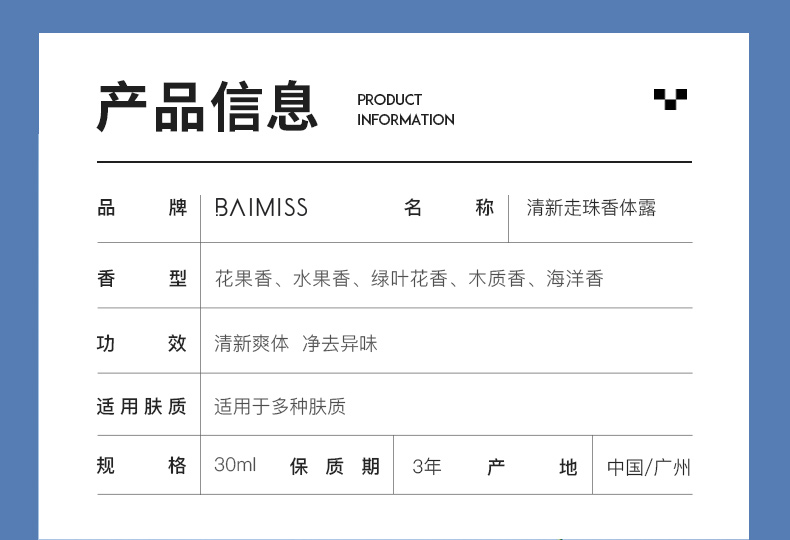Select the product name 清新走珠香体露

(x=591, y=208)
